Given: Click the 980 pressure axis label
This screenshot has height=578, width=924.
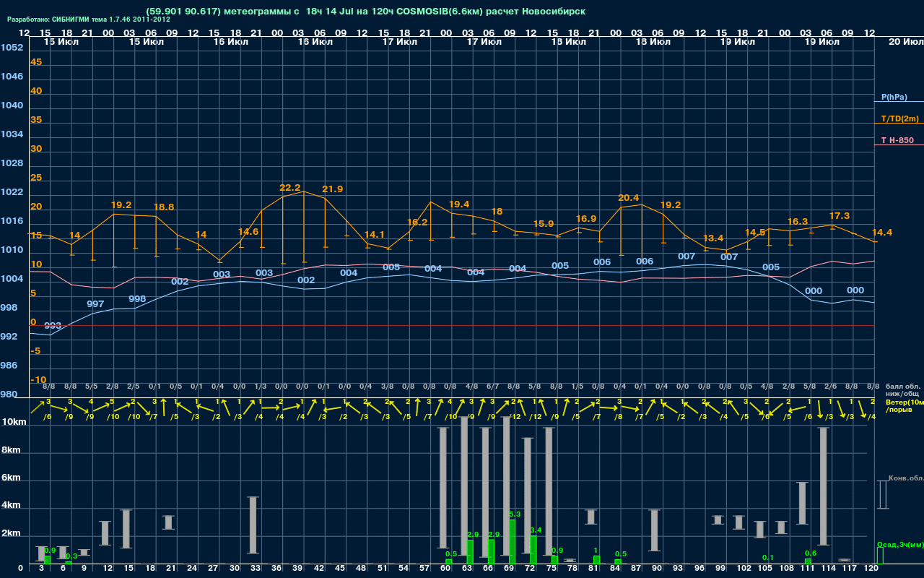Looking at the screenshot, I should pos(9,394).
